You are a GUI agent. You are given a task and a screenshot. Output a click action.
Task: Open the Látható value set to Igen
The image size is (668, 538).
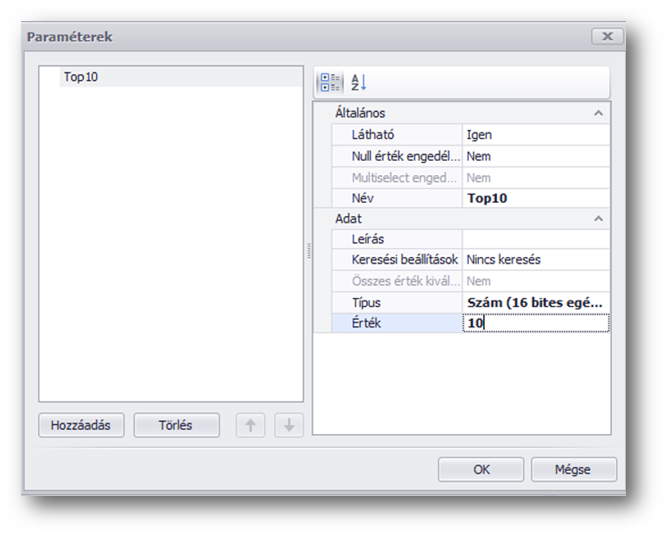pos(535,135)
